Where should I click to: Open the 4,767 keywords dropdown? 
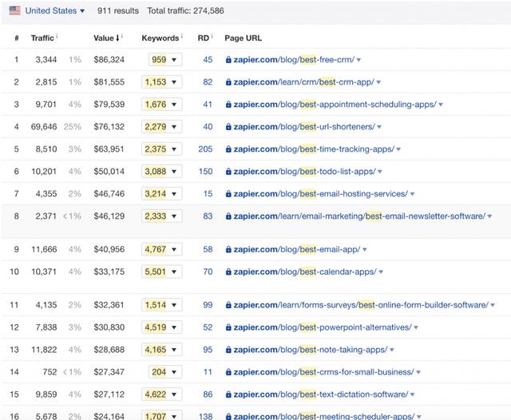[x=161, y=250]
